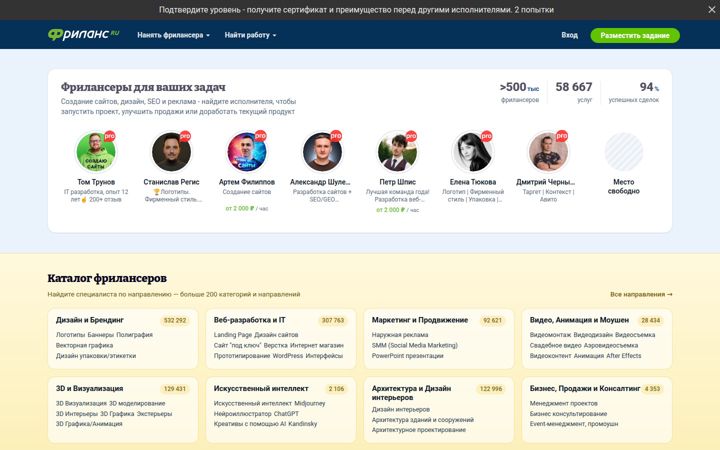This screenshot has width=720, height=450.
Task: Open the Искусственный интеллект category heading
Action: 261,388
